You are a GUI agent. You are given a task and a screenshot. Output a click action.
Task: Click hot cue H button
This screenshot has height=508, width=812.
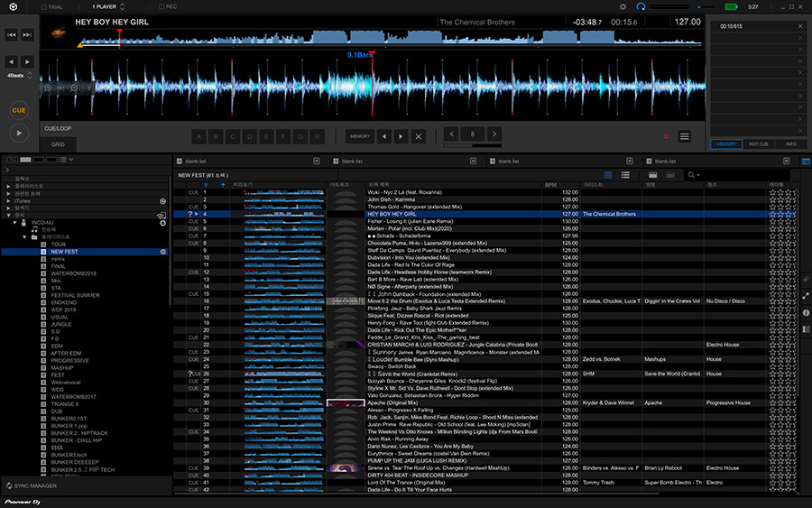(317, 137)
